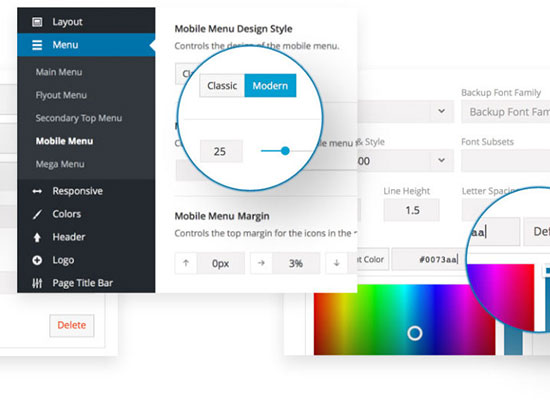Click the #0073aa hex color field

(429, 260)
